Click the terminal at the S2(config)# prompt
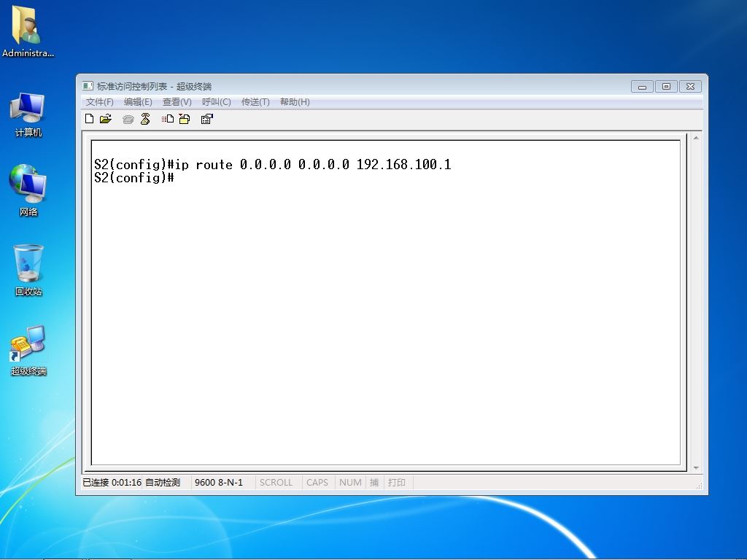 coord(134,178)
